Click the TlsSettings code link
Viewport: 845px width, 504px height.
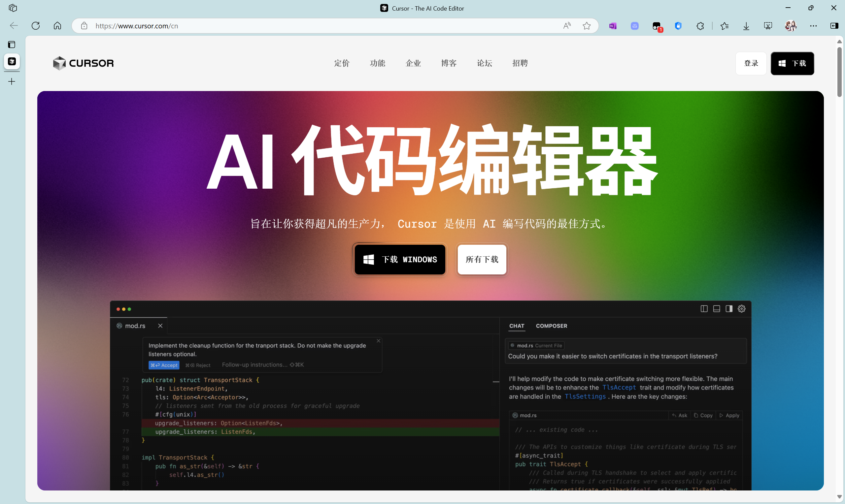[585, 396]
